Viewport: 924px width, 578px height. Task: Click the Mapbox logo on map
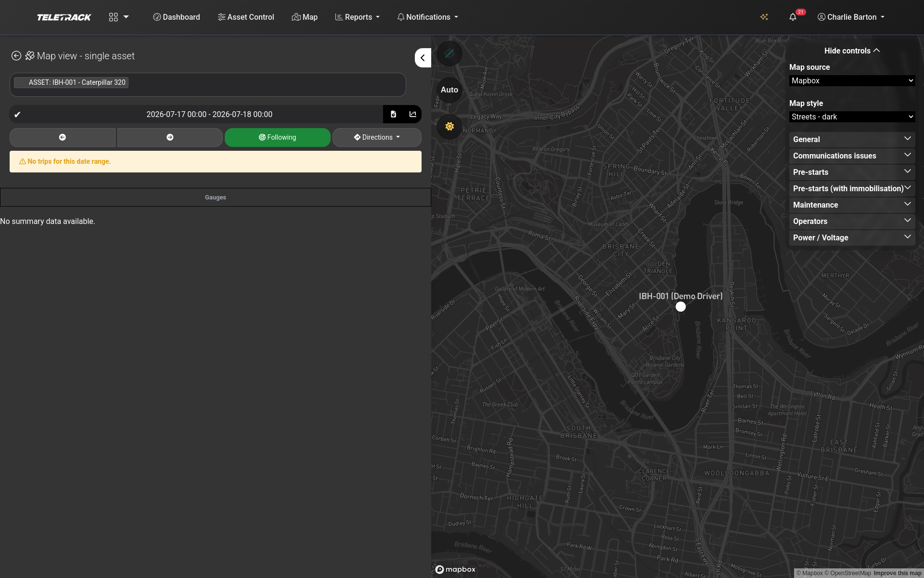click(455, 570)
